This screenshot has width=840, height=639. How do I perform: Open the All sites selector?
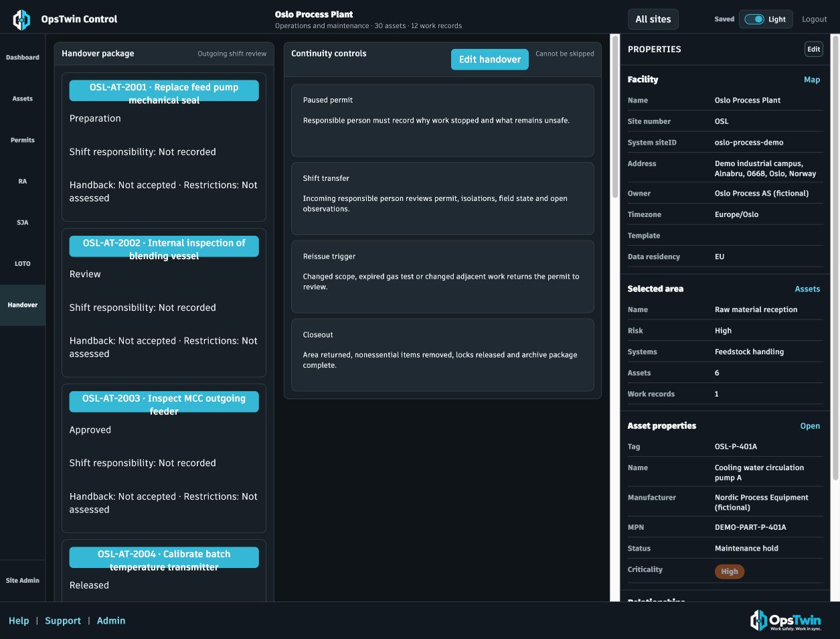(653, 19)
